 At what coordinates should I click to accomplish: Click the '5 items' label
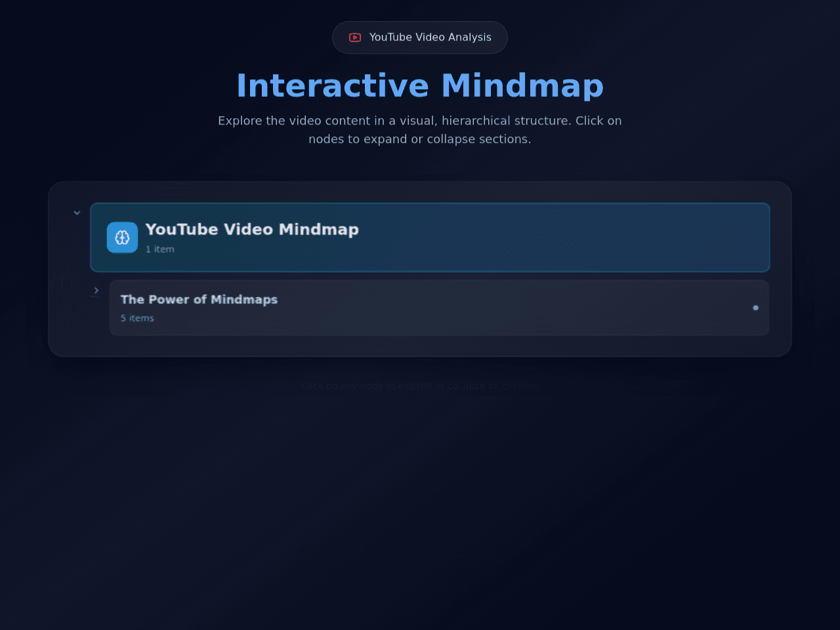[x=137, y=318]
